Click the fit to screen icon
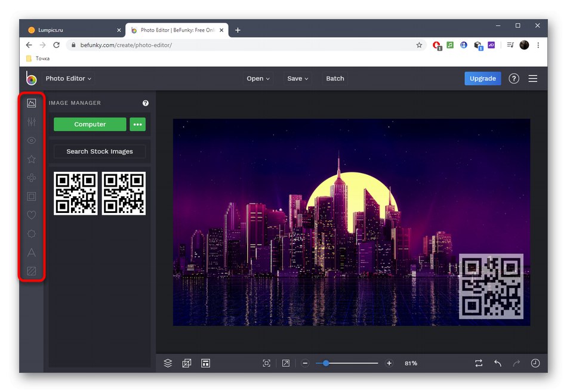567x392 pixels. [x=267, y=363]
